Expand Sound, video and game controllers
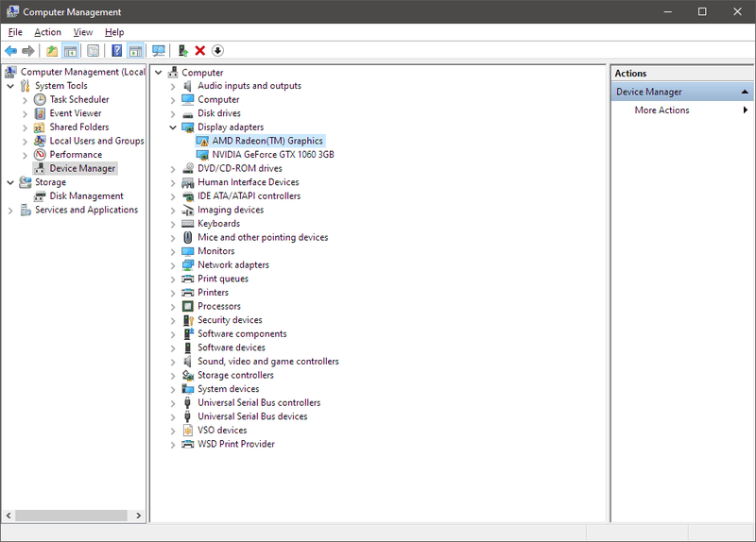 pyautogui.click(x=173, y=362)
